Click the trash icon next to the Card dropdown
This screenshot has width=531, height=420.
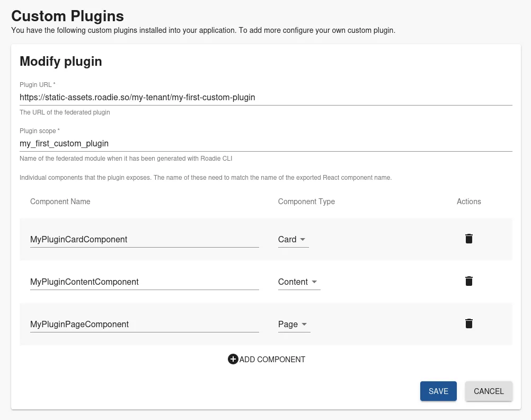tap(468, 239)
